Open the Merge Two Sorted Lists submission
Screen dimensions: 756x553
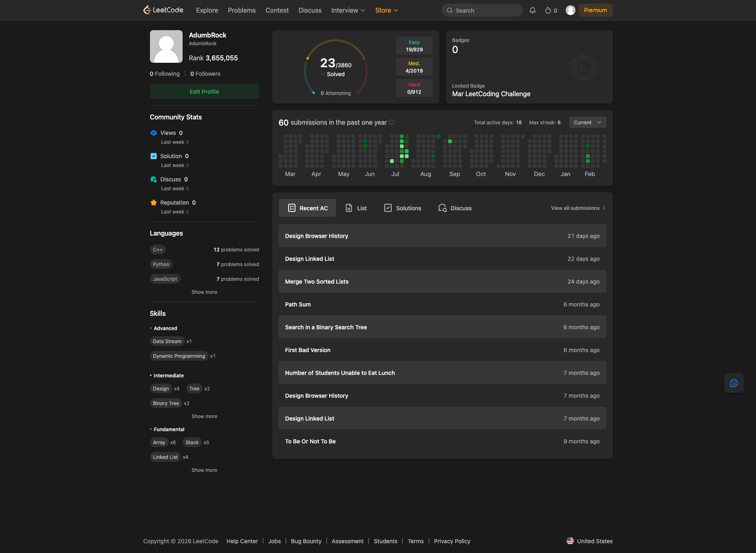coord(443,281)
